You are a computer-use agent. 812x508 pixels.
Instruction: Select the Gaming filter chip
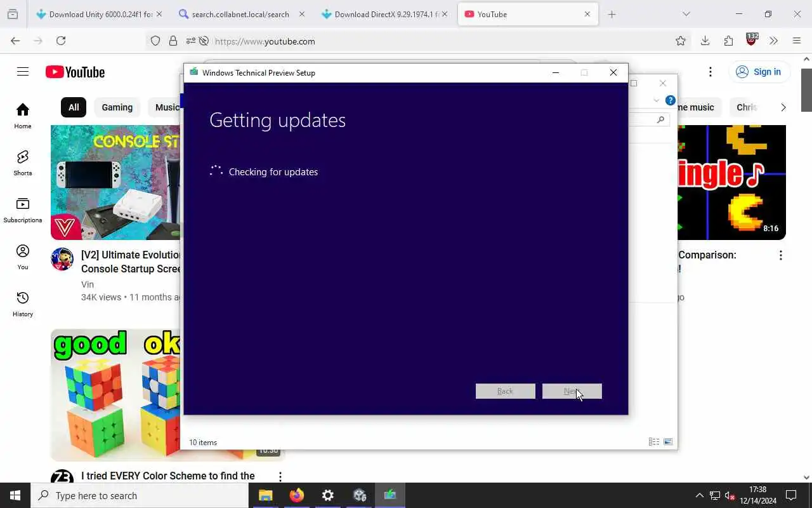pyautogui.click(x=117, y=107)
